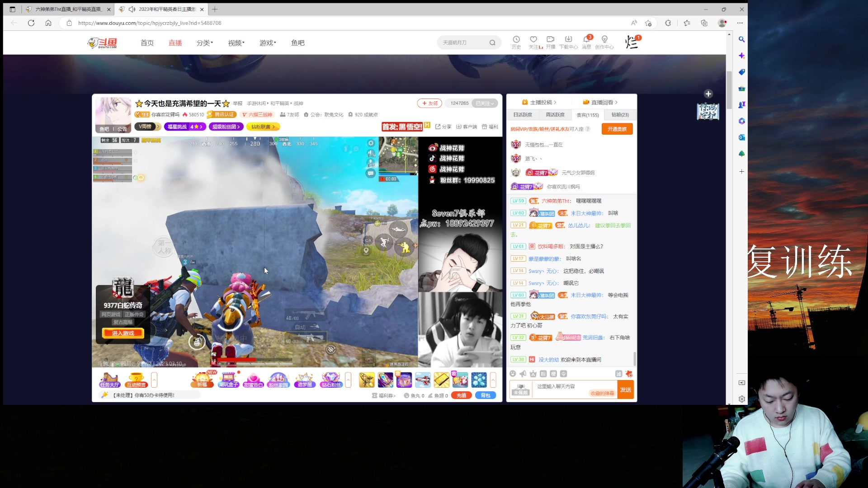Toggle the 已关注 follow status button

coord(484,103)
